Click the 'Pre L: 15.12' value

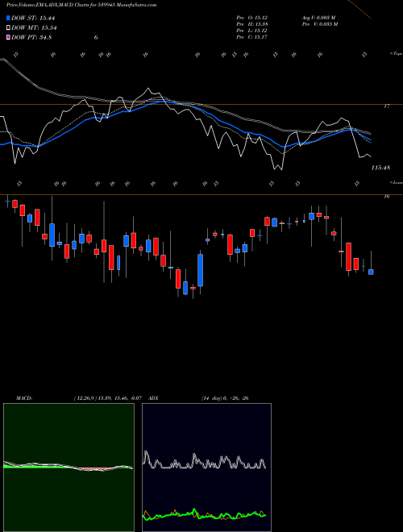[x=252, y=31]
